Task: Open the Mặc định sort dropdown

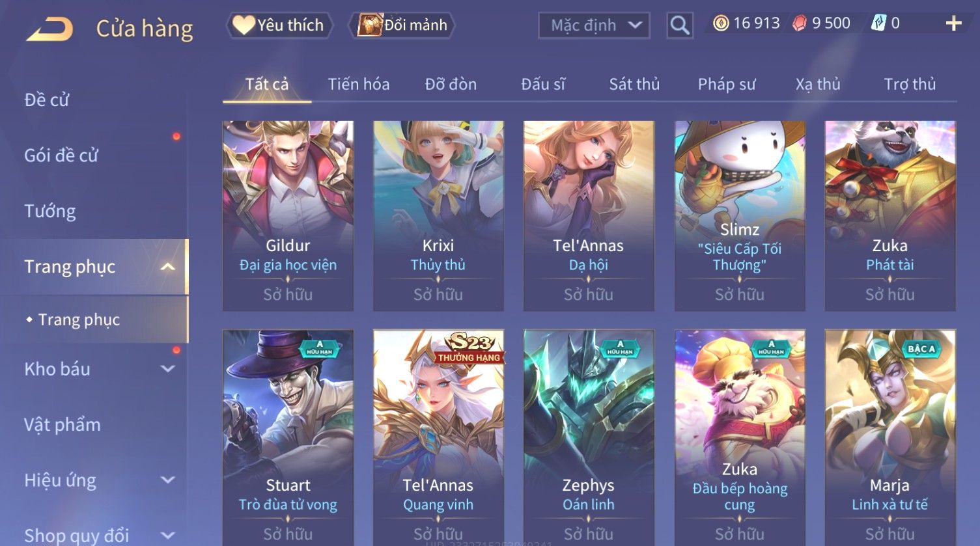Action: pos(594,25)
